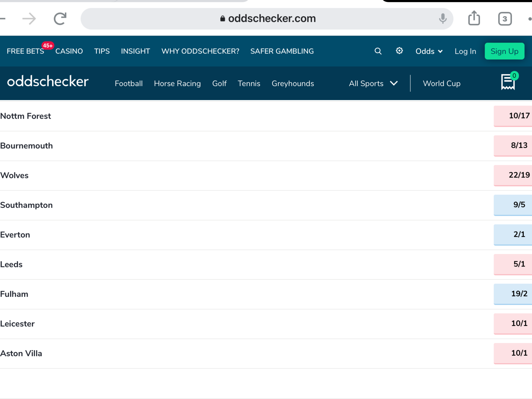Click the Everton team name

point(15,235)
